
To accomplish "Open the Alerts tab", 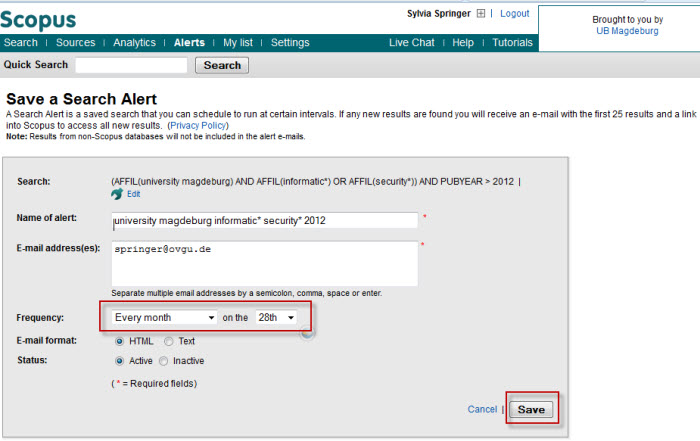I will [189, 43].
